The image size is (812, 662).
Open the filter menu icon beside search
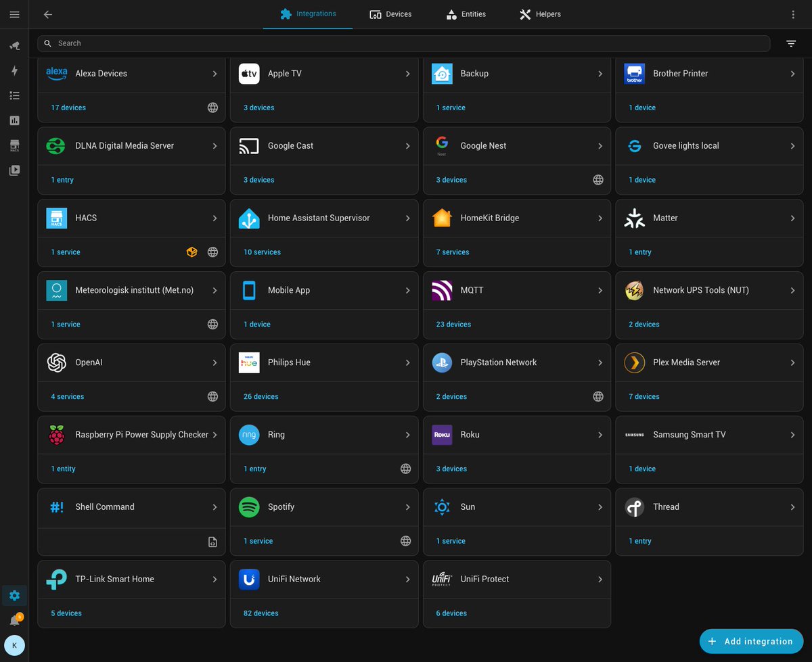[791, 43]
